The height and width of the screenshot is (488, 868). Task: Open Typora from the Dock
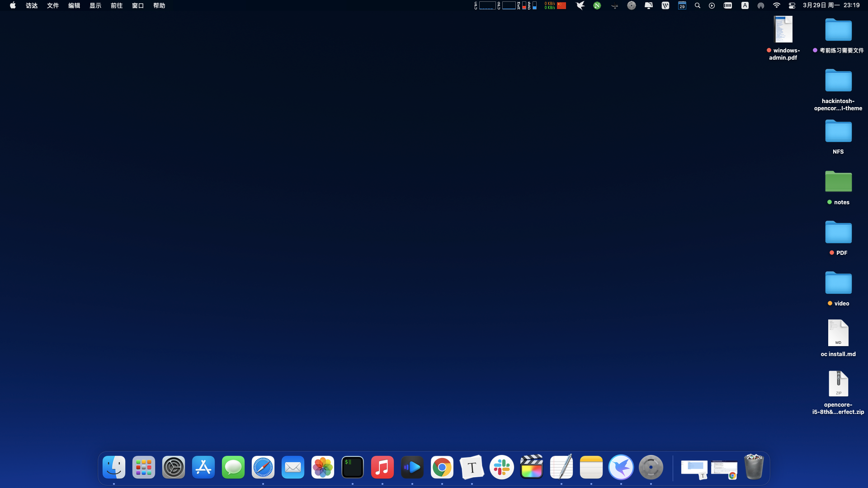pyautogui.click(x=472, y=467)
